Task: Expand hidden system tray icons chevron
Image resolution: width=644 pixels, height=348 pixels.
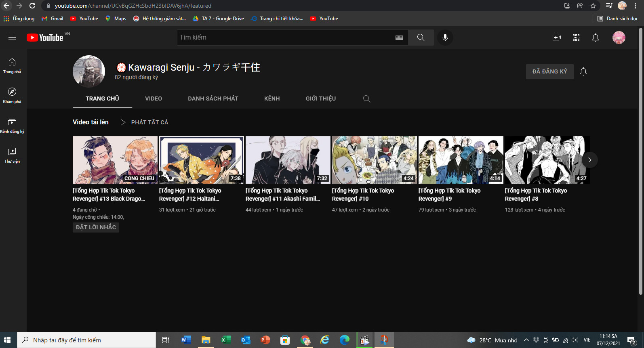Action: (x=526, y=340)
